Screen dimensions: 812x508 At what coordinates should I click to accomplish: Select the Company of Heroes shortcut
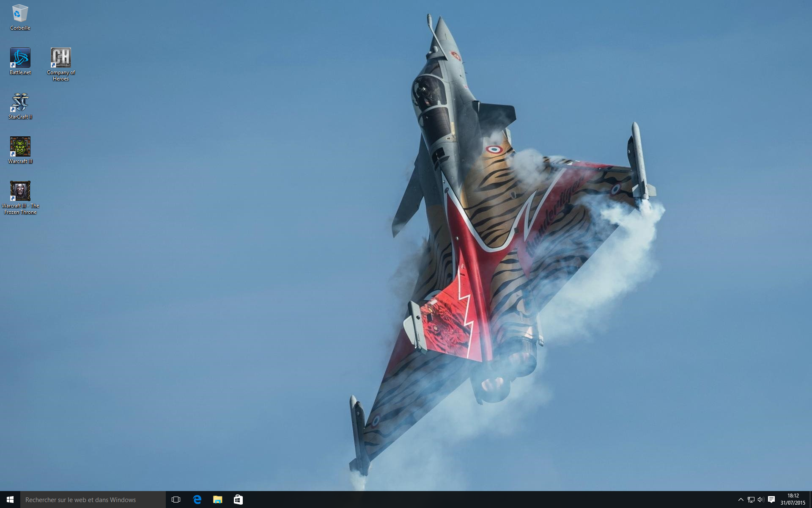click(60, 58)
